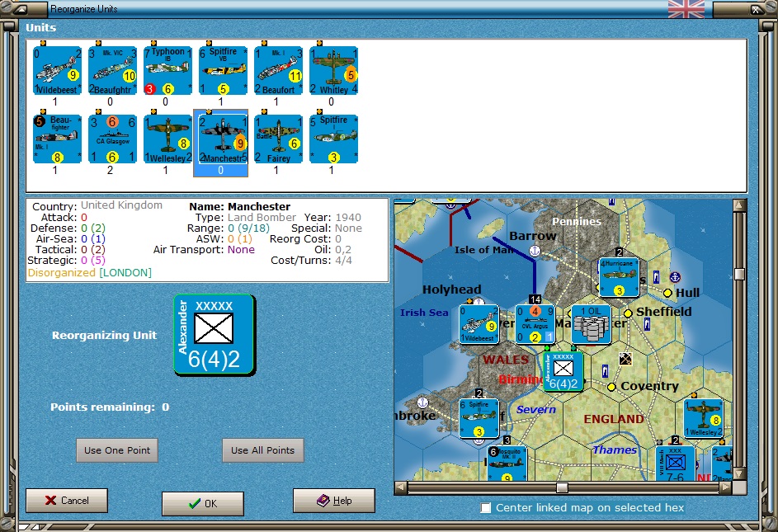Enable Center linked map on selected hex
Viewport: 778px width, 532px height.
point(486,508)
